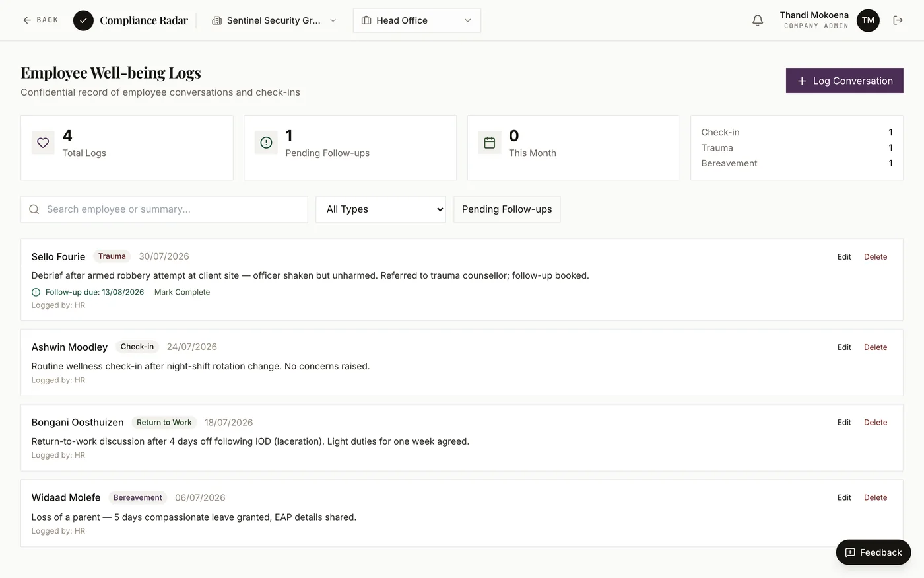Toggle the Pending Follow-ups filter
Viewport: 924px width, 578px height.
coord(507,209)
